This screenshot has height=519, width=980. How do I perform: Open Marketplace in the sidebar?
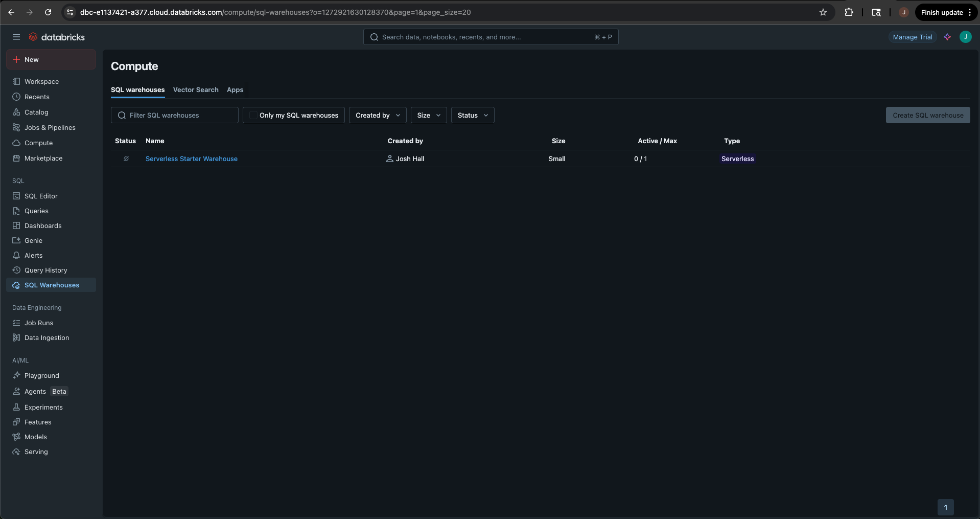(x=51, y=158)
